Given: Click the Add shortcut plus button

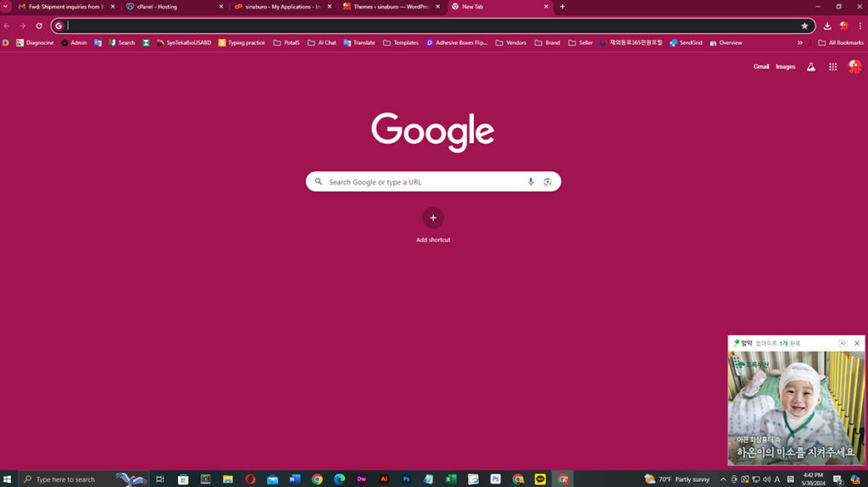Looking at the screenshot, I should point(433,218).
